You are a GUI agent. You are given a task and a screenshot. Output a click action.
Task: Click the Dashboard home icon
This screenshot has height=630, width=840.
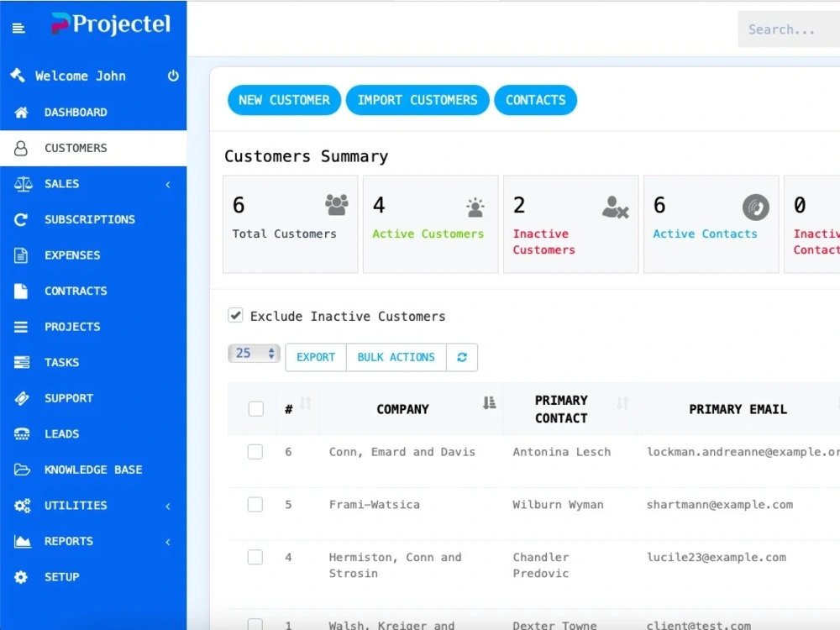pos(22,112)
